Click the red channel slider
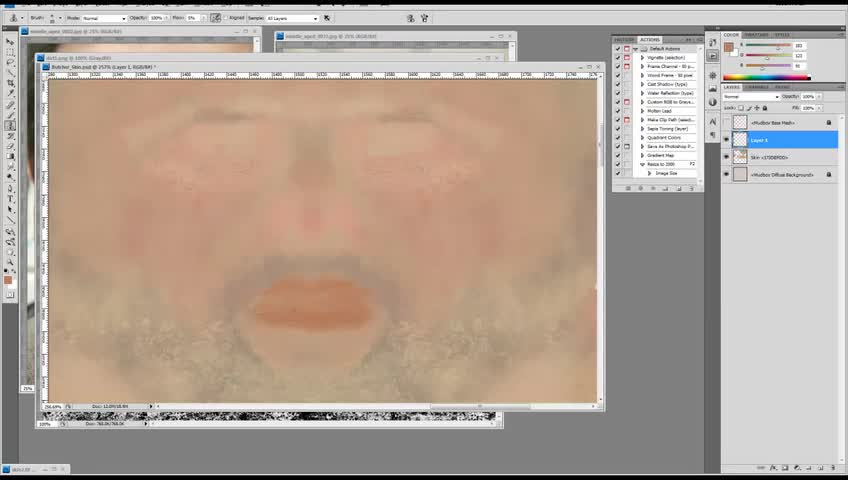This screenshot has width=848, height=480. click(768, 45)
